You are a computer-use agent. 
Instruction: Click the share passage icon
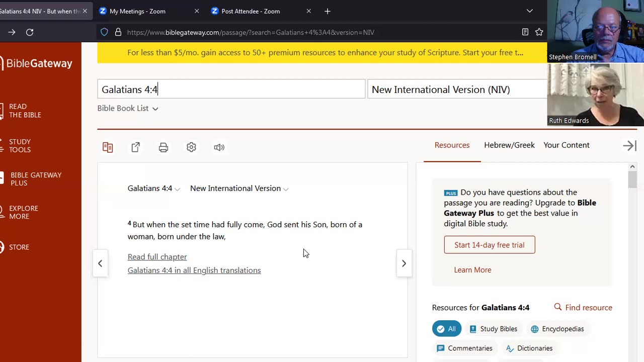point(135,147)
